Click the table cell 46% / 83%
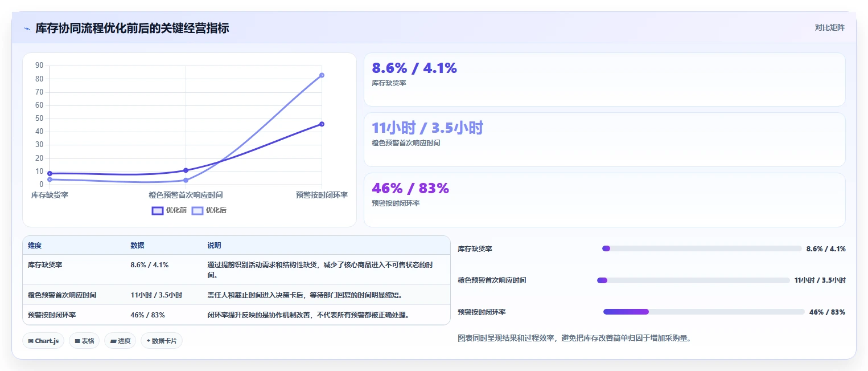 click(x=147, y=315)
